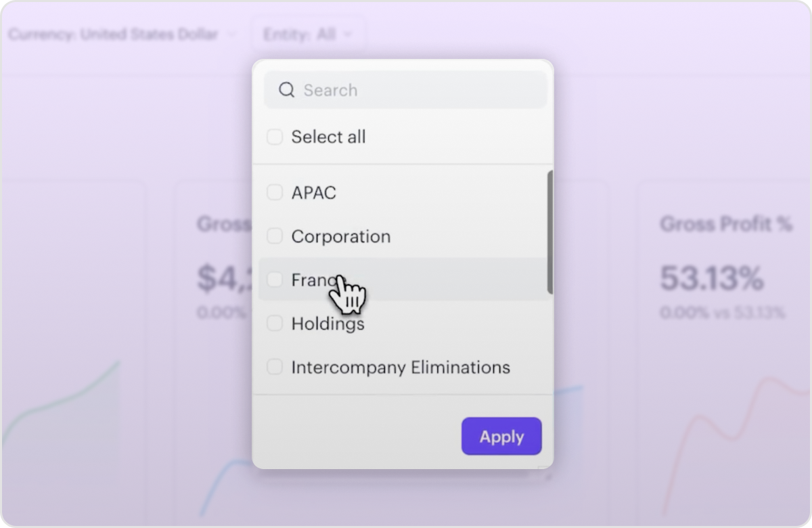Viewport: 812px width, 528px height.
Task: Click the magnifier icon in search box
Action: click(287, 90)
